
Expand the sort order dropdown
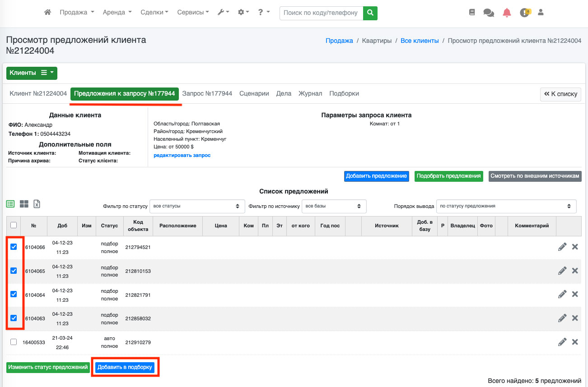click(x=506, y=206)
